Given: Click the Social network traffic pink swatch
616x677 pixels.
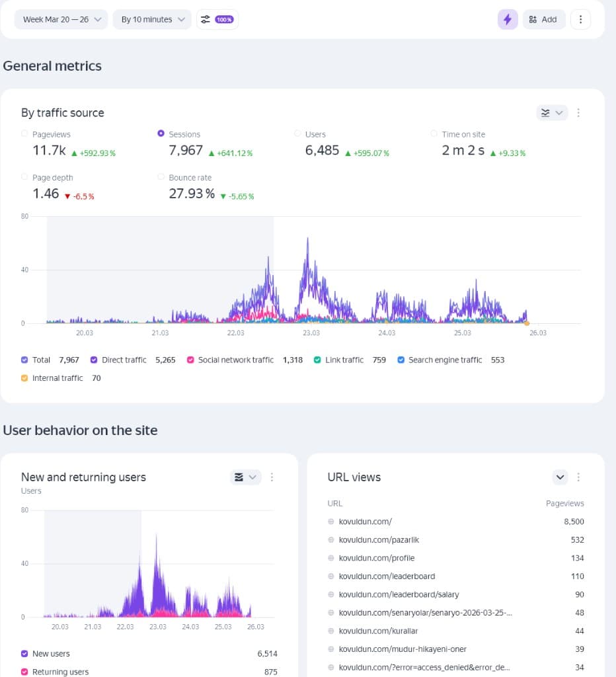Looking at the screenshot, I should tap(190, 360).
